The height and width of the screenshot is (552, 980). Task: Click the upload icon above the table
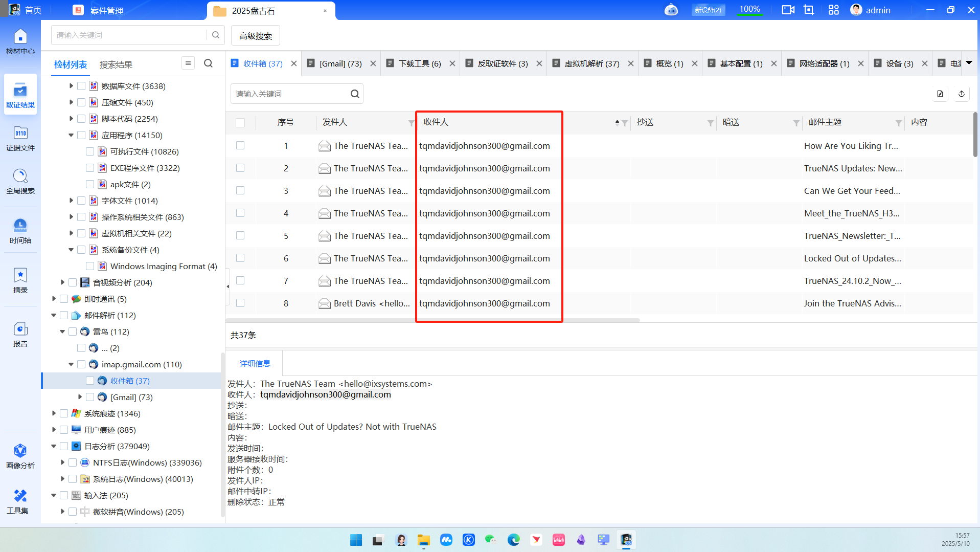(x=962, y=94)
